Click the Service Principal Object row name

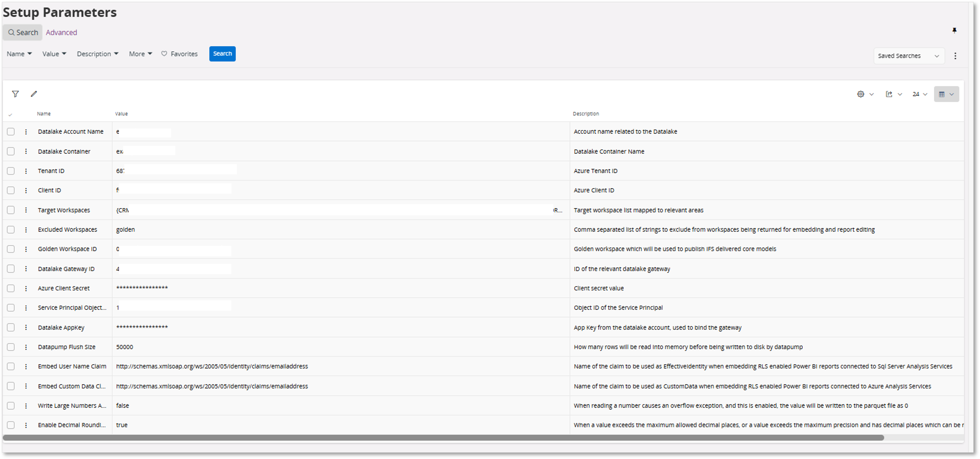(72, 308)
